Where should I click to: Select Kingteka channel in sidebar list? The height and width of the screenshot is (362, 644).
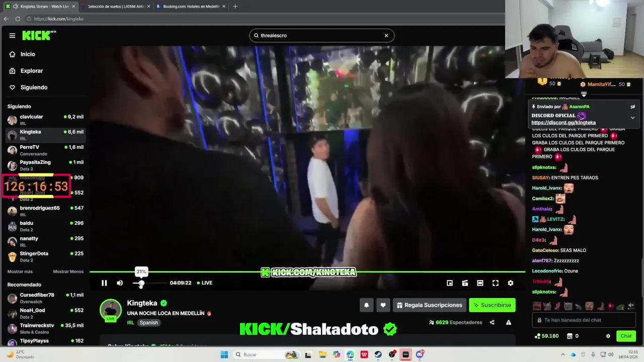(x=45, y=135)
